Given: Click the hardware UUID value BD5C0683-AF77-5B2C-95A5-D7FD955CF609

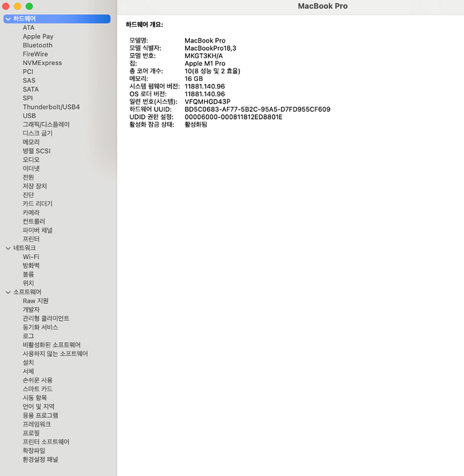Looking at the screenshot, I should [257, 109].
